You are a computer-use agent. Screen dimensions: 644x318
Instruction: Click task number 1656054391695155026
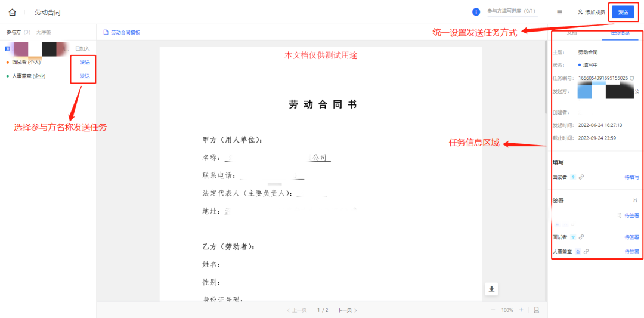(603, 78)
